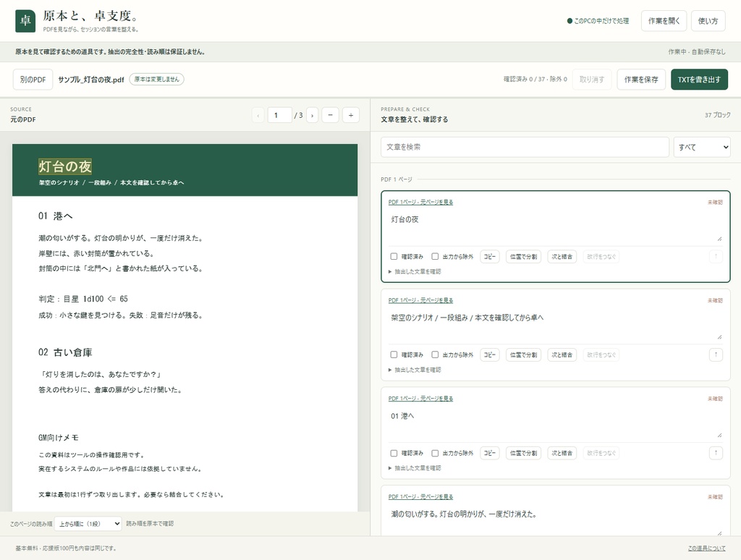Click the 02 古い倉庫 heading in PDF
This screenshot has width=741, height=560.
[65, 352]
